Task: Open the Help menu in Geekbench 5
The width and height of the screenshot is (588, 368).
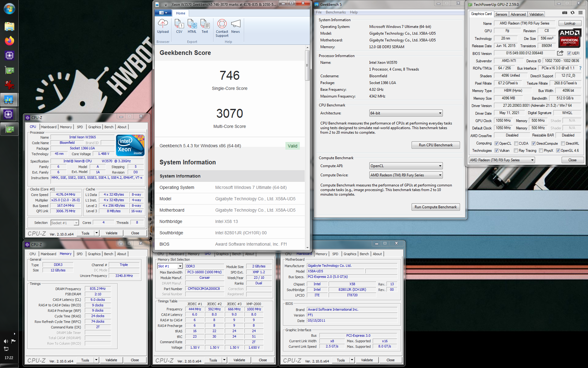Action: tap(354, 12)
